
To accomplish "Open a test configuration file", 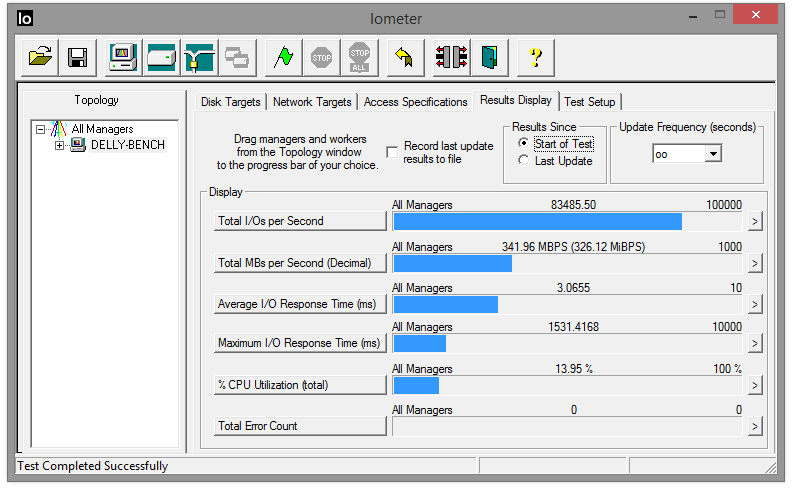I will click(40, 58).
